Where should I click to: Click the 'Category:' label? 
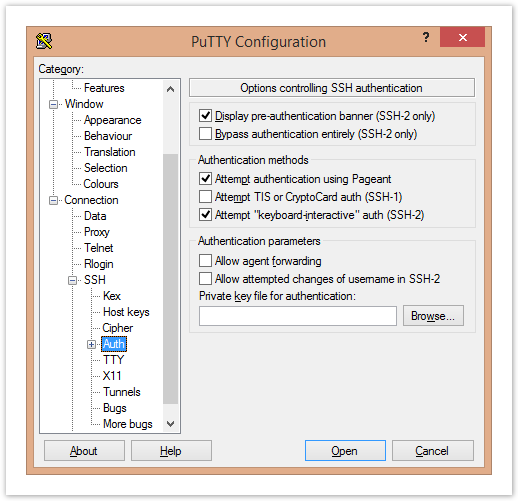pyautogui.click(x=61, y=69)
